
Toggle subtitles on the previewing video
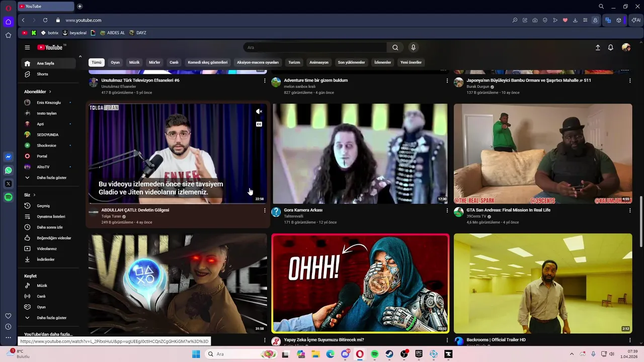259,124
